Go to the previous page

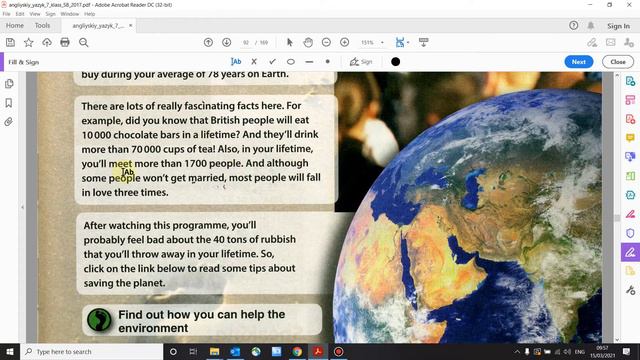[208, 42]
